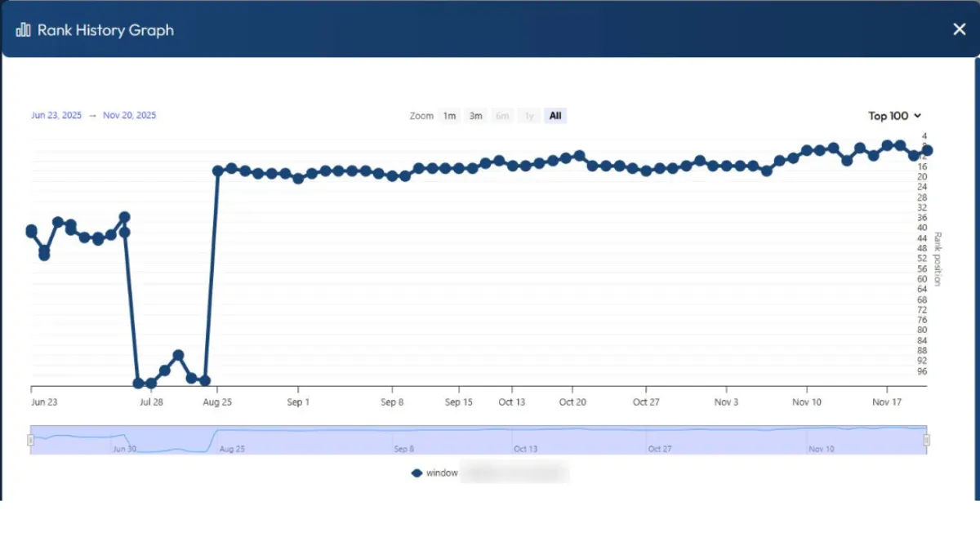Expand the 1y zoom option
This screenshot has height=550, width=980.
click(x=528, y=115)
